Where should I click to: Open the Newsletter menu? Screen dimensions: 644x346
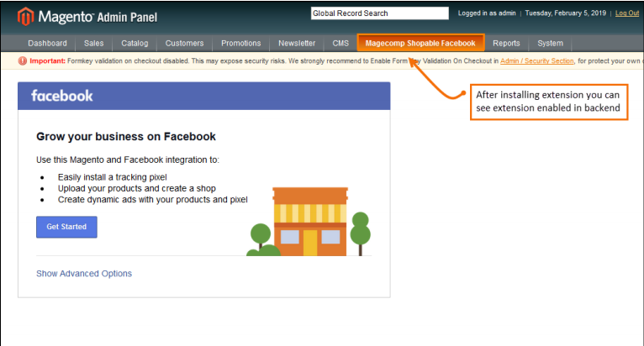(x=297, y=43)
